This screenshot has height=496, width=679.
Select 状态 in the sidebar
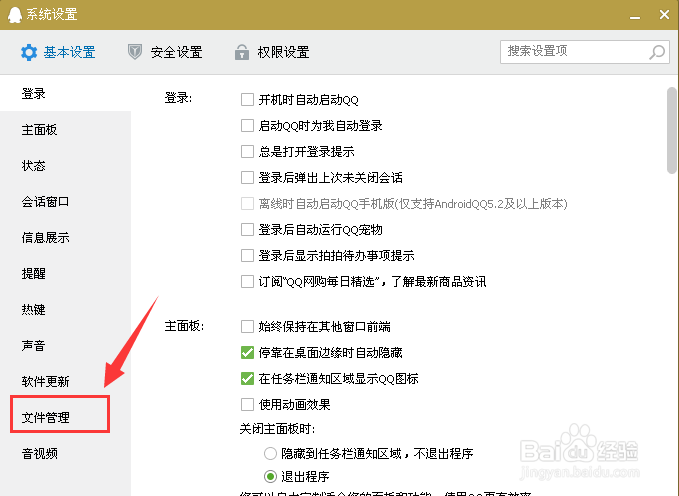pyautogui.click(x=65, y=165)
